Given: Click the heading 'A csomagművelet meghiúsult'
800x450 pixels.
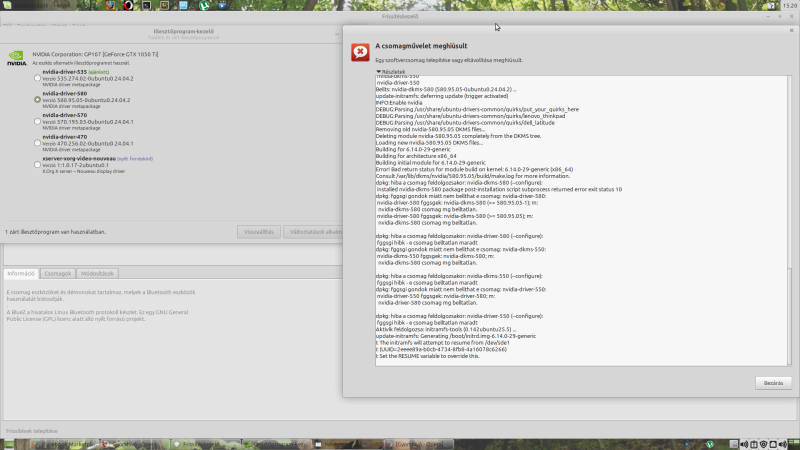Looking at the screenshot, I should [421, 46].
